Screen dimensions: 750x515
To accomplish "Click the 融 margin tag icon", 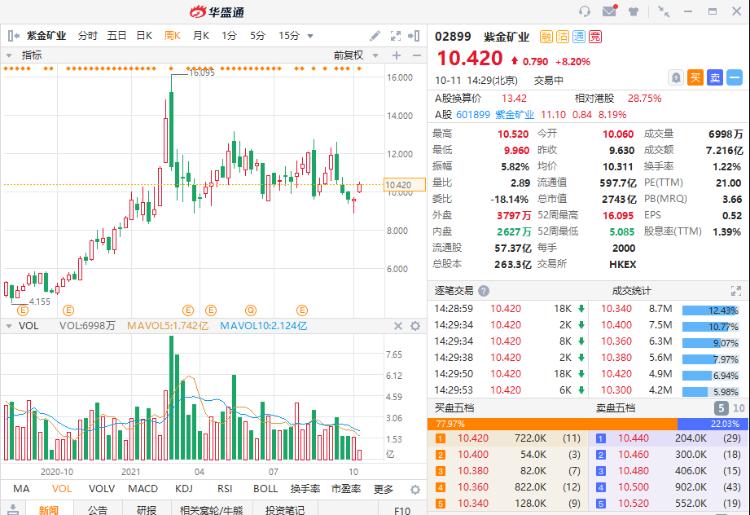I will (x=546, y=36).
